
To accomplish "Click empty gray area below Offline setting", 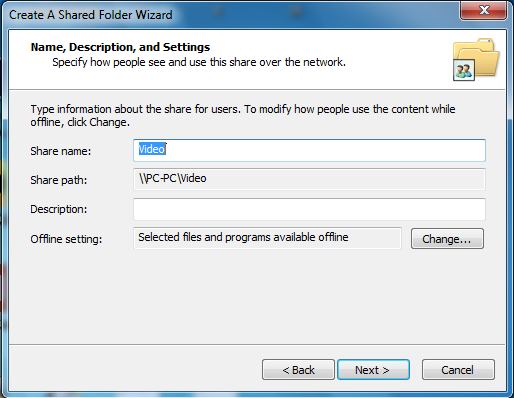I will (x=257, y=297).
